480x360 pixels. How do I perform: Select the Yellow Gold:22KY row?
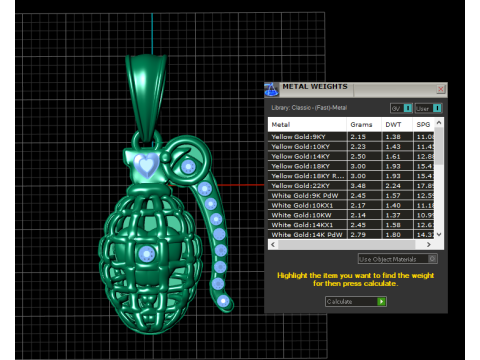pyautogui.click(x=351, y=186)
